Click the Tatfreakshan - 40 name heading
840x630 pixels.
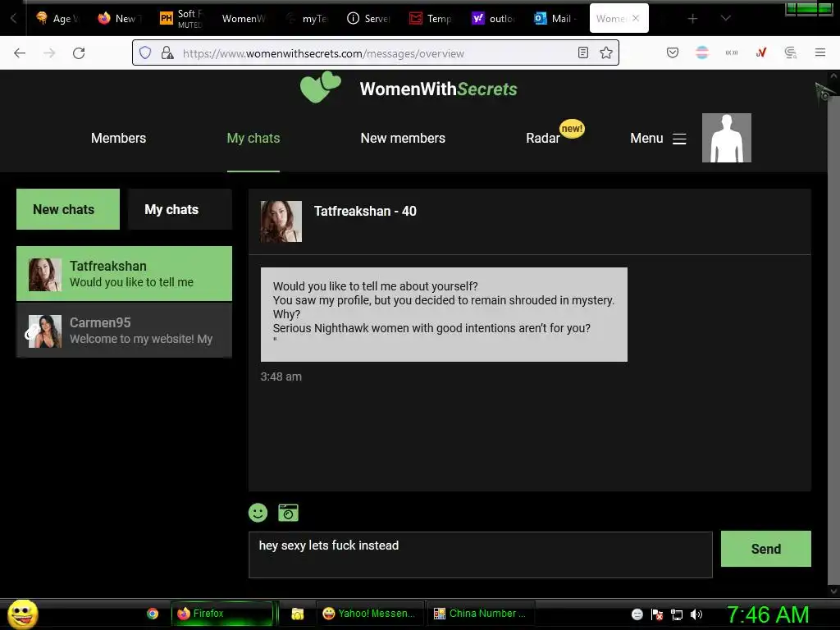coord(365,211)
